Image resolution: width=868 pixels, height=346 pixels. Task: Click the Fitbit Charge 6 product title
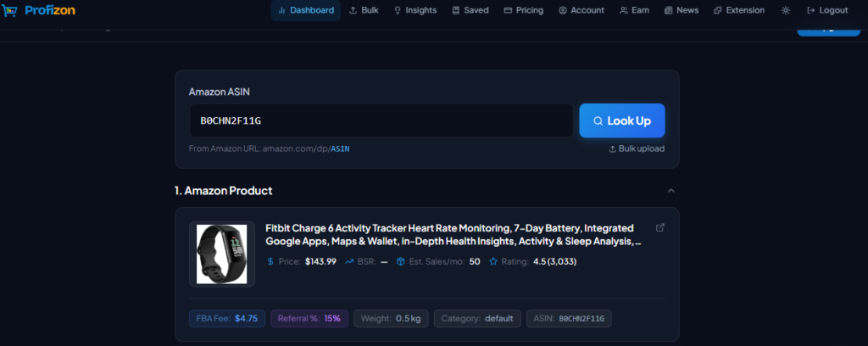click(x=453, y=235)
